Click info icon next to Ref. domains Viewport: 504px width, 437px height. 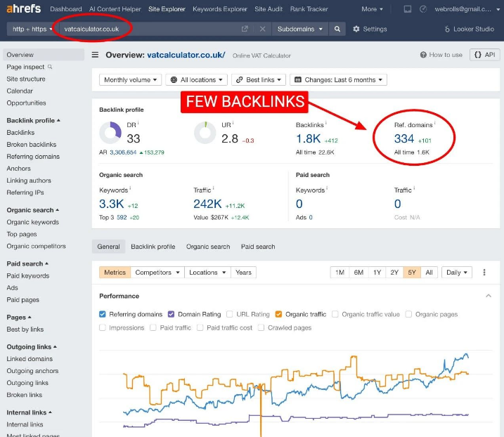click(435, 123)
